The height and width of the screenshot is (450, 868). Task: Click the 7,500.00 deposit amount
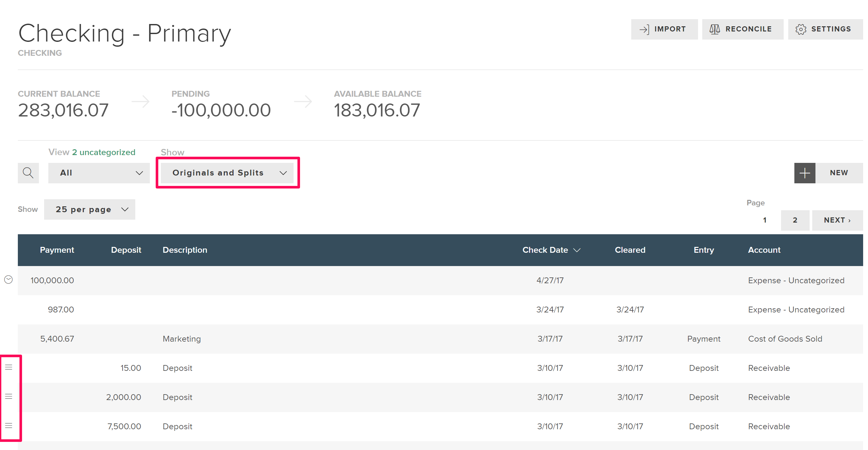pyautogui.click(x=124, y=426)
